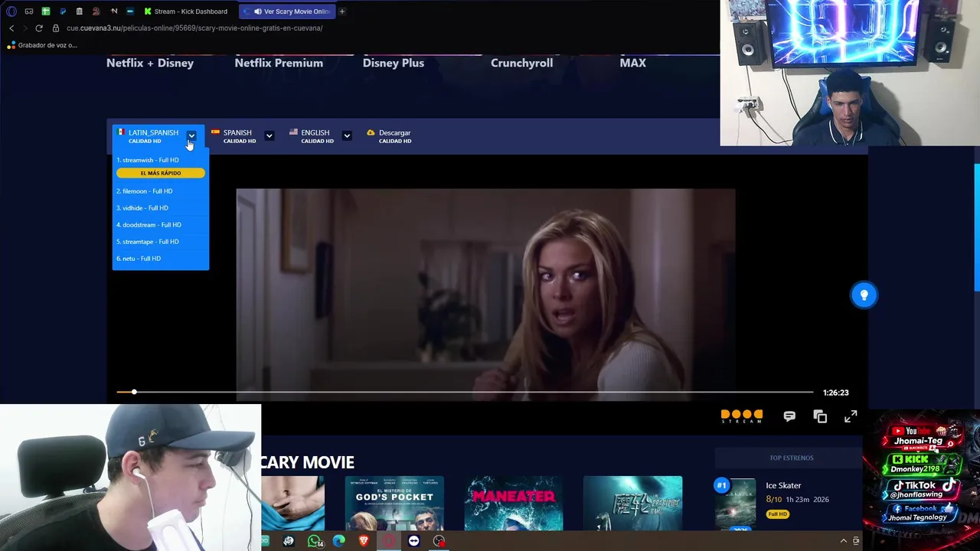Click the cuevana3 URL address bar
Image resolution: width=980 pixels, height=551 pixels.
tap(194, 28)
